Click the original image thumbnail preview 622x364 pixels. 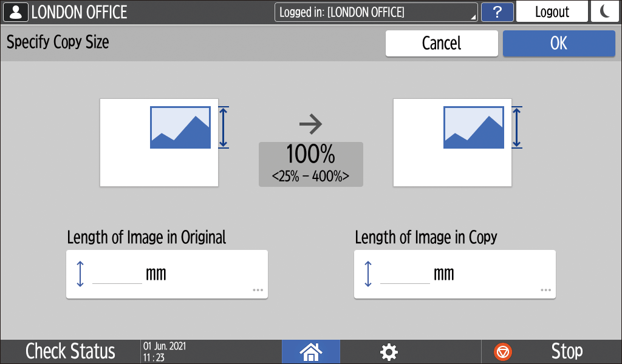pyautogui.click(x=159, y=143)
